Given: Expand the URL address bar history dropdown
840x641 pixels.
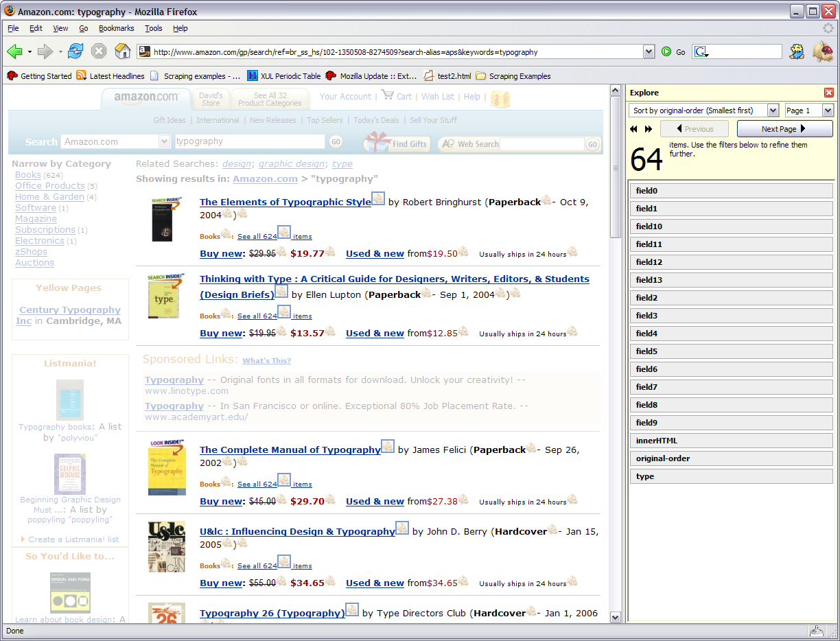Looking at the screenshot, I should click(649, 51).
